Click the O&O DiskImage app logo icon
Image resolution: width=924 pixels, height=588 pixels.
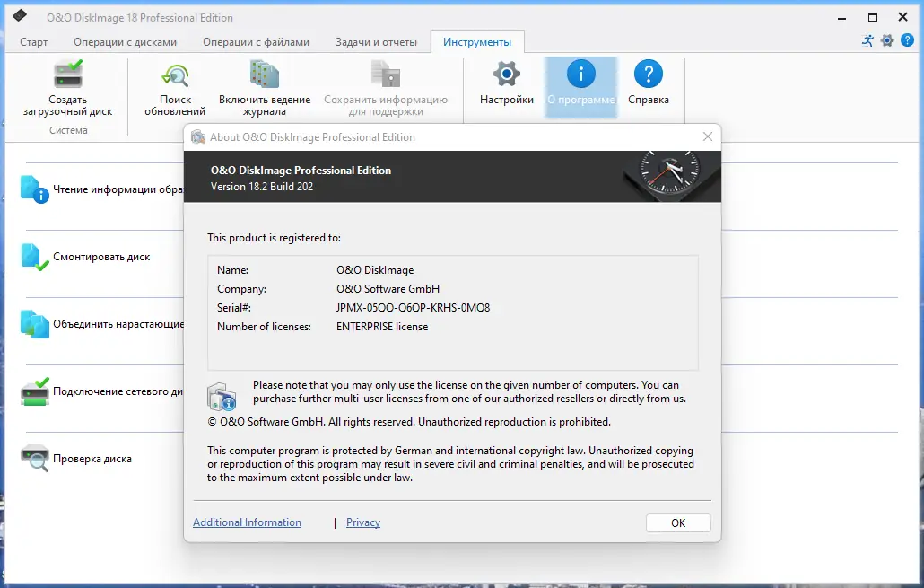point(20,15)
